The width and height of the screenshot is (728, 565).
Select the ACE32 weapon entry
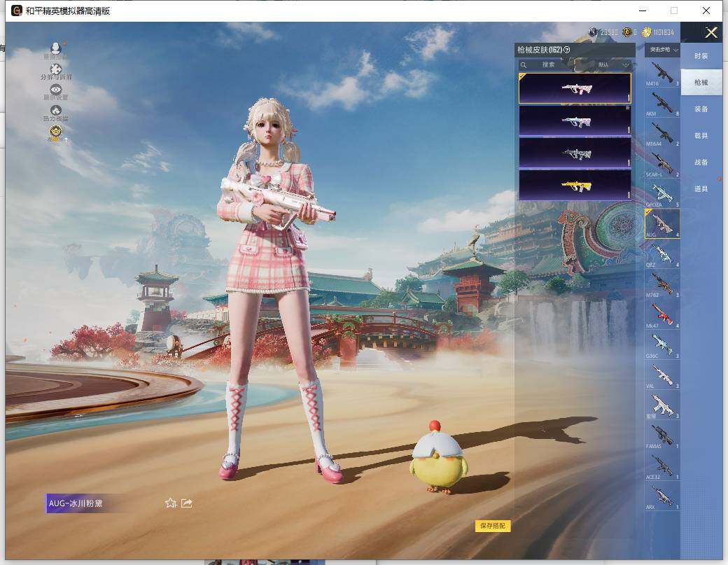662,466
